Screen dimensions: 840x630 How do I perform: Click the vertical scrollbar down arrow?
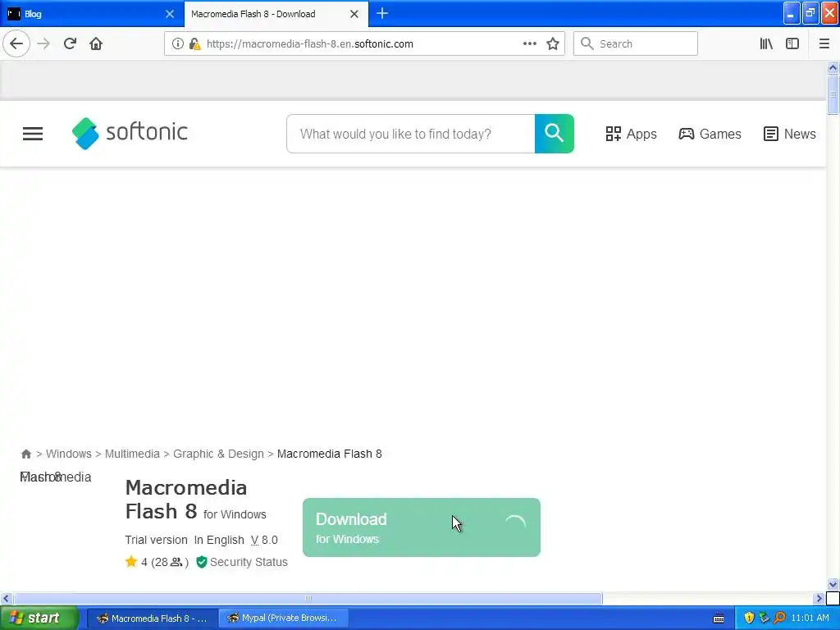tap(833, 584)
